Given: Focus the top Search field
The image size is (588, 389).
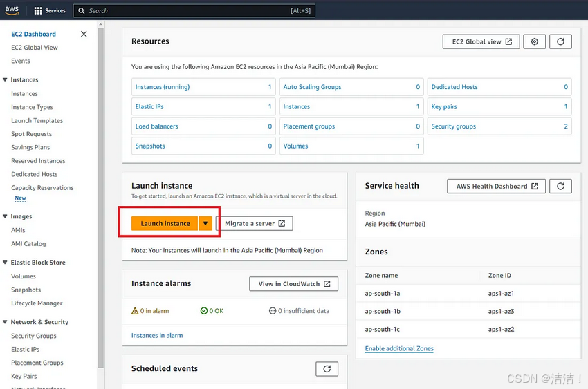Looking at the screenshot, I should [194, 11].
